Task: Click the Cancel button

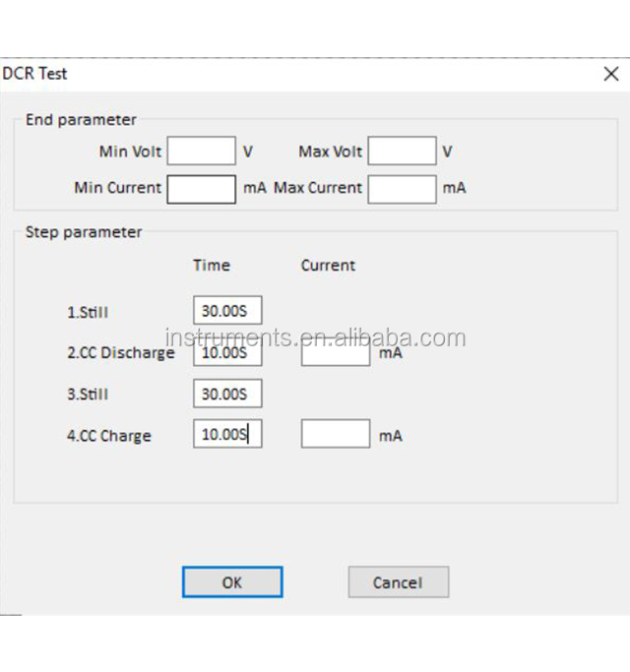Action: click(x=398, y=582)
